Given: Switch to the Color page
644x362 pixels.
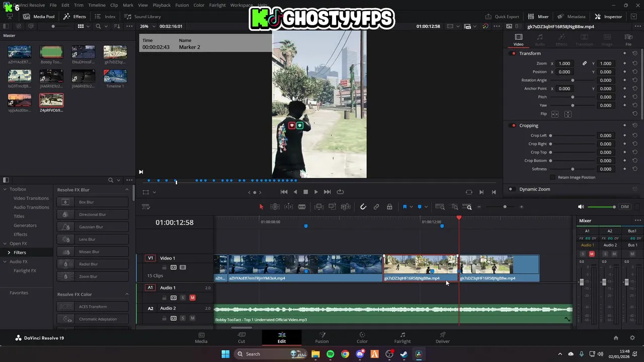Looking at the screenshot, I should click(x=362, y=337).
